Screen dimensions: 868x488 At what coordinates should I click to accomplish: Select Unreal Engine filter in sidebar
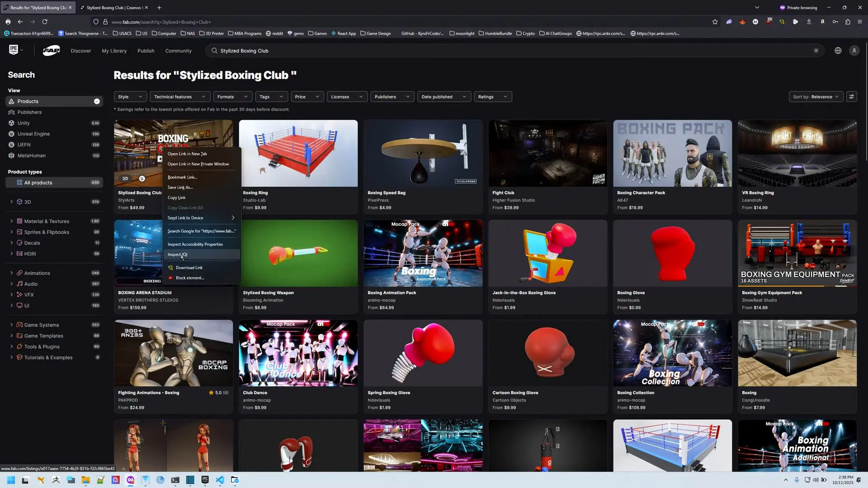click(x=33, y=134)
